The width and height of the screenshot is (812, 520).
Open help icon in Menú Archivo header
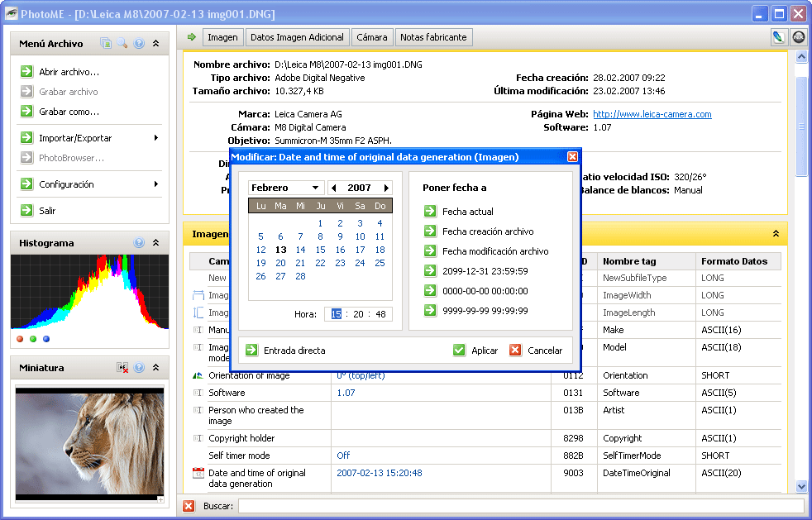coord(139,44)
